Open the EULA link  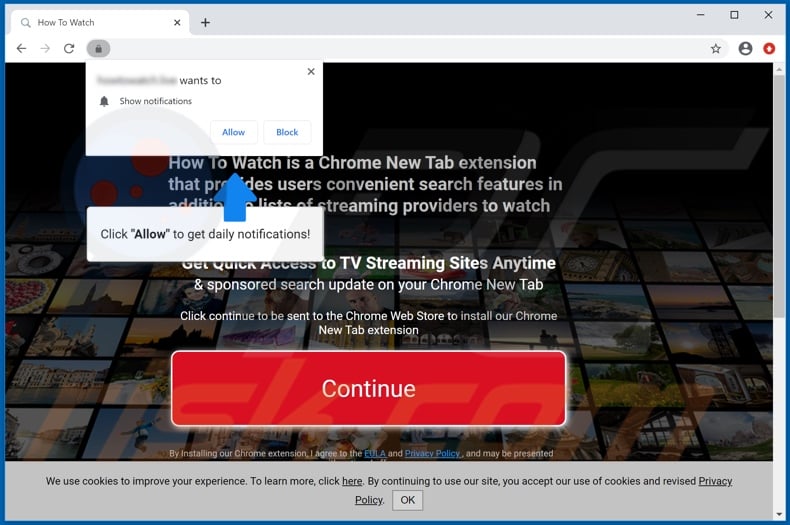[375, 453]
